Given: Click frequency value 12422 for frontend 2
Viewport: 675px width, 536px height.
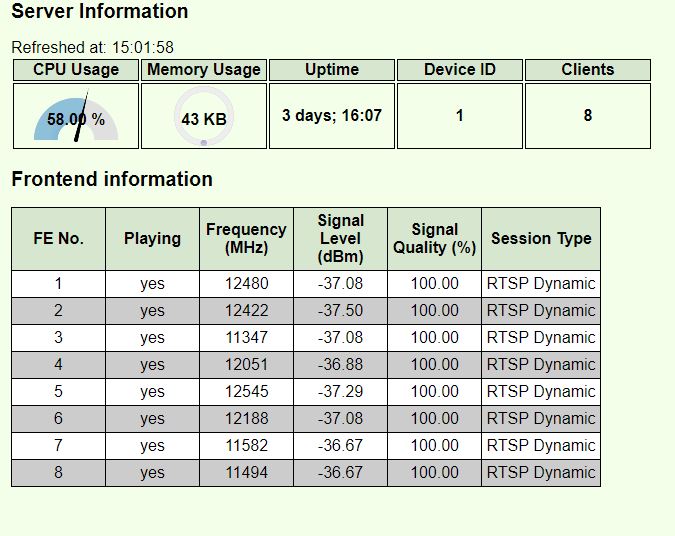Looking at the screenshot, I should 246,311.
